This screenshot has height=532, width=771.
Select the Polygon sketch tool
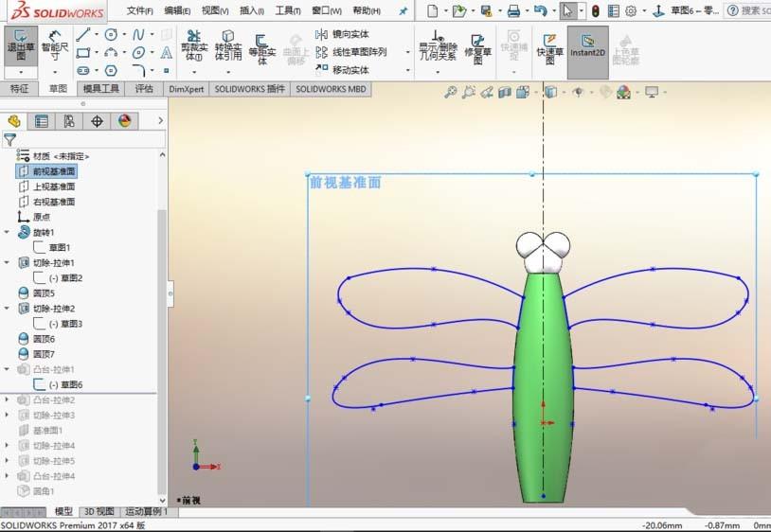click(111, 71)
